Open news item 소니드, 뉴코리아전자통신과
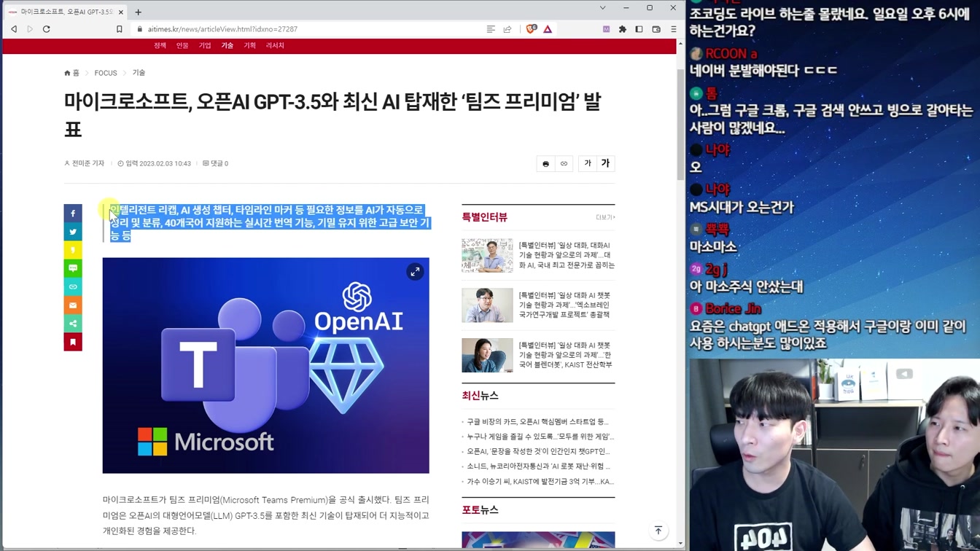The image size is (980, 551). (x=539, y=466)
